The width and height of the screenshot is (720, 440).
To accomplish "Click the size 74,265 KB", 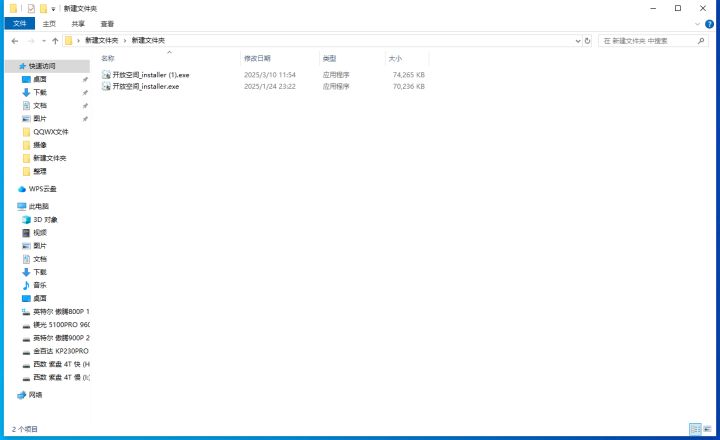I will click(409, 74).
